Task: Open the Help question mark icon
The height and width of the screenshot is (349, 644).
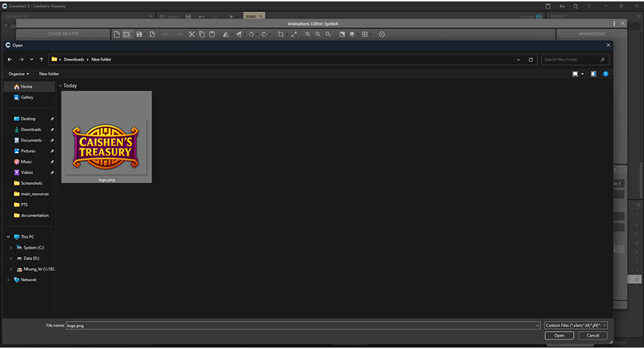Action: coord(605,74)
